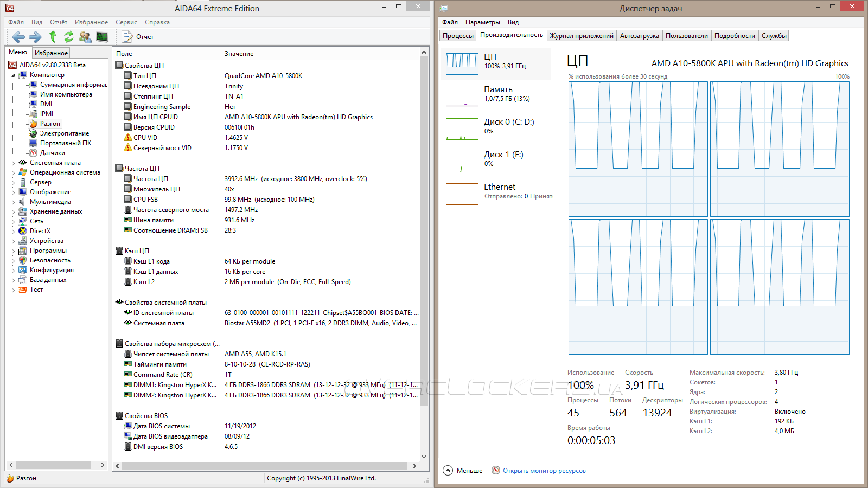Select the DMI item icon
The image size is (868, 488).
tap(34, 104)
